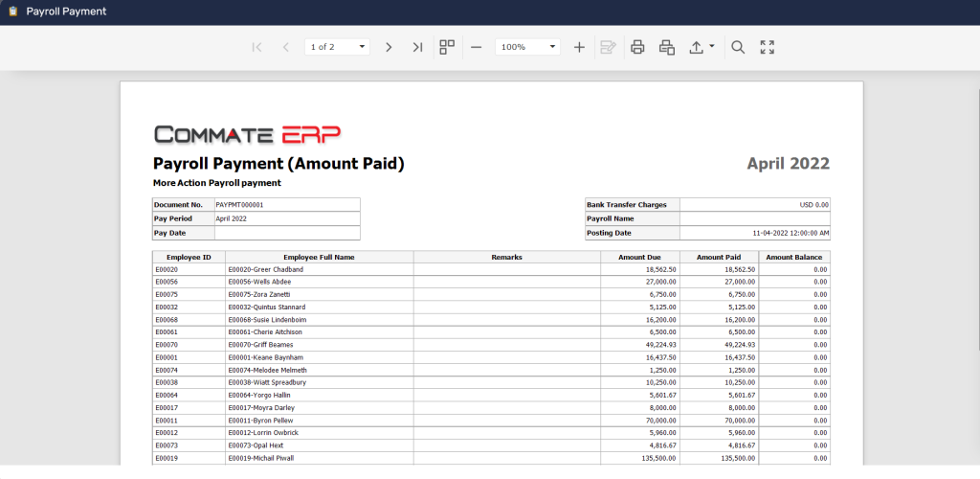Click the 'April 2022' heading
This screenshot has height=479, width=980.
(789, 164)
